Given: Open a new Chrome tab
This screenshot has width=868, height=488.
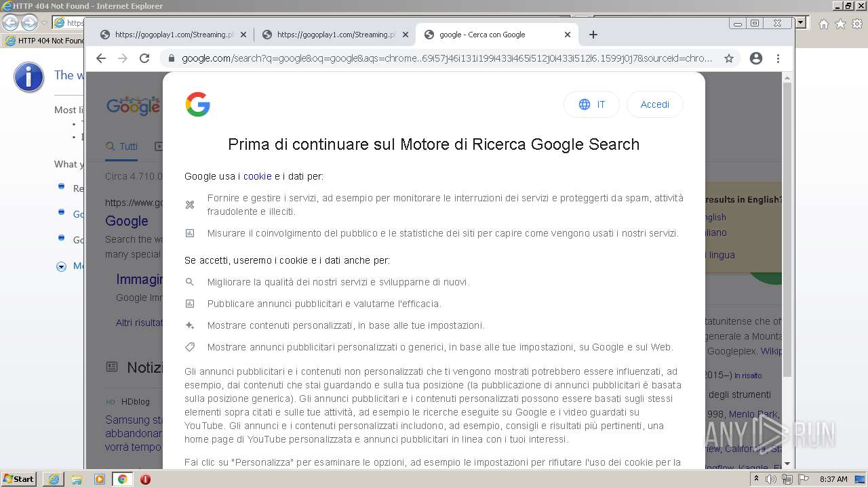Looking at the screenshot, I should (x=593, y=35).
